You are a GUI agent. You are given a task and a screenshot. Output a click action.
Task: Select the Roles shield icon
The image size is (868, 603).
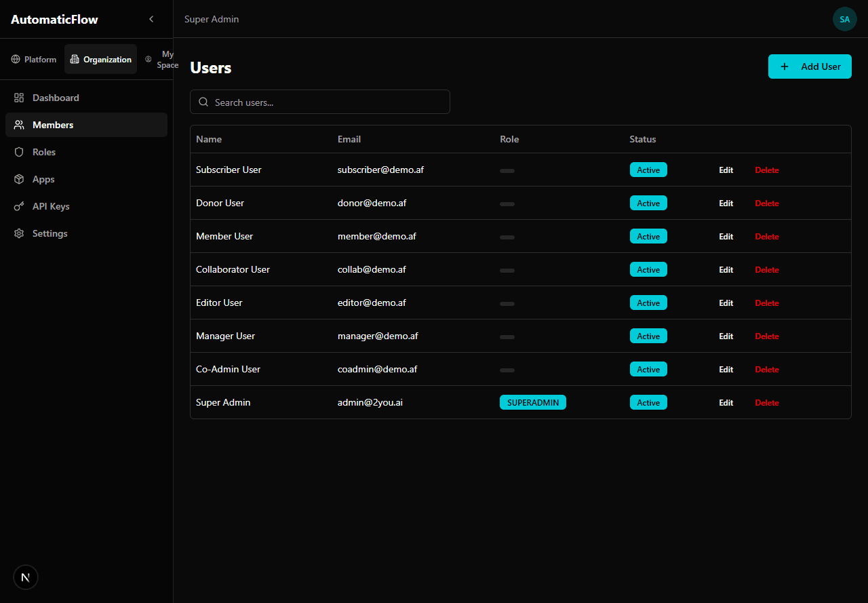point(20,152)
